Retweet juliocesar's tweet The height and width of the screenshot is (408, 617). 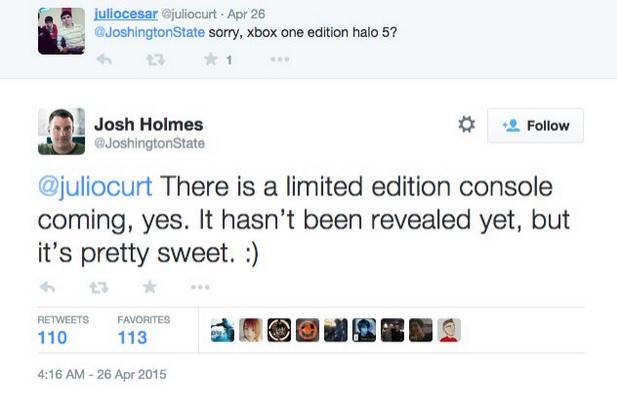click(x=157, y=60)
